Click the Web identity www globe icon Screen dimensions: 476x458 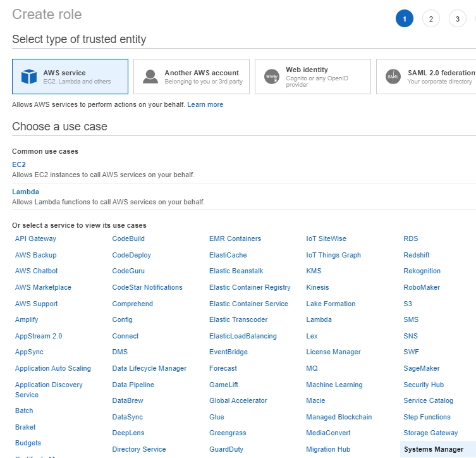click(x=272, y=77)
